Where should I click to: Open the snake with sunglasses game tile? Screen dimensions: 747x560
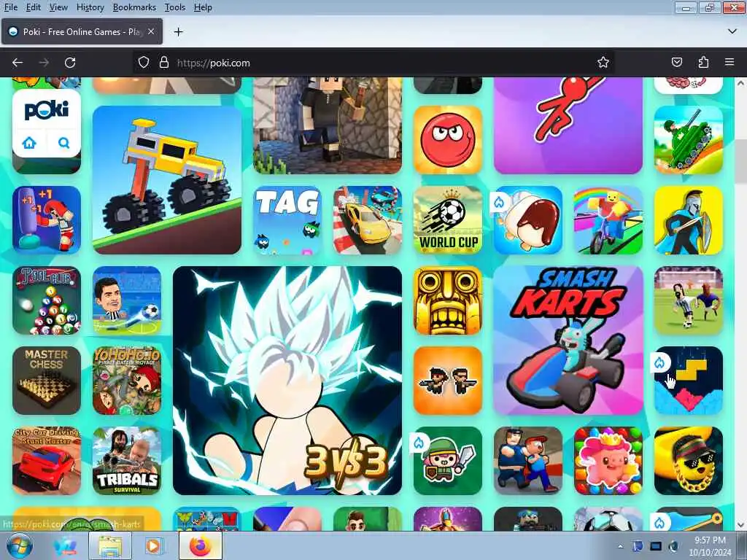point(689,461)
